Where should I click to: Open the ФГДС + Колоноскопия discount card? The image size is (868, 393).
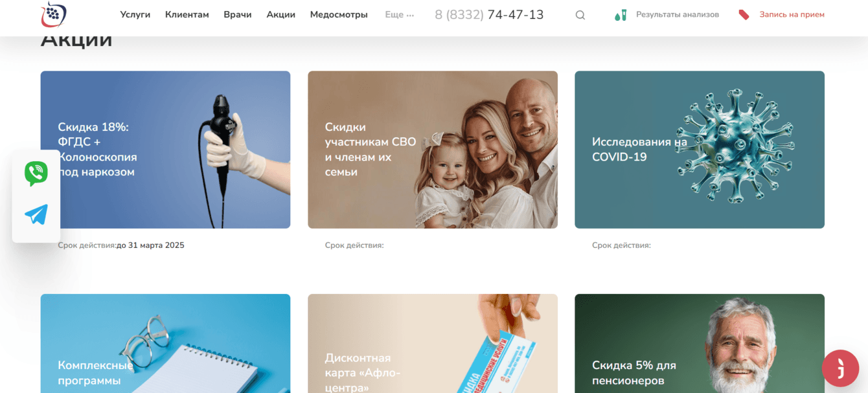[165, 150]
